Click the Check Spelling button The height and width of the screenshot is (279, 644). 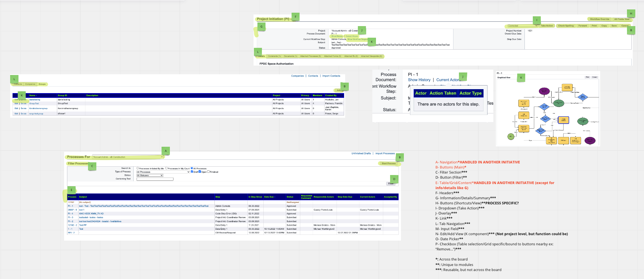(566, 26)
